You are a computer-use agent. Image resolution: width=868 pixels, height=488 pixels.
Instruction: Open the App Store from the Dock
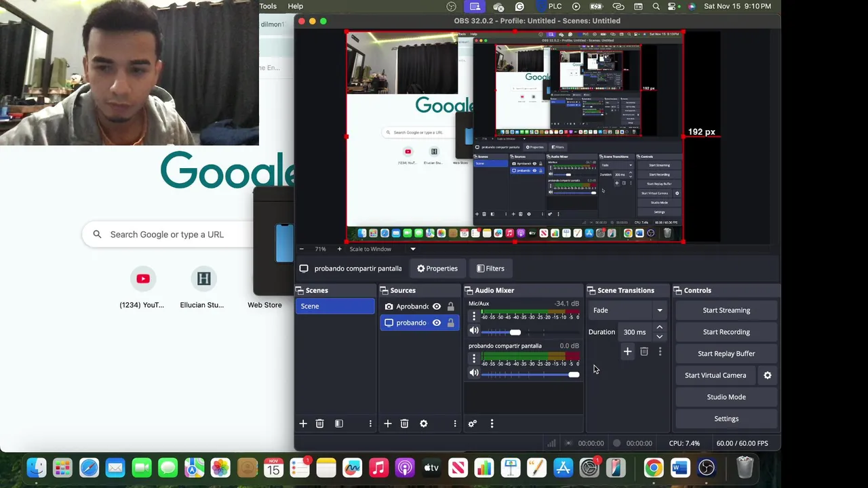(563, 468)
